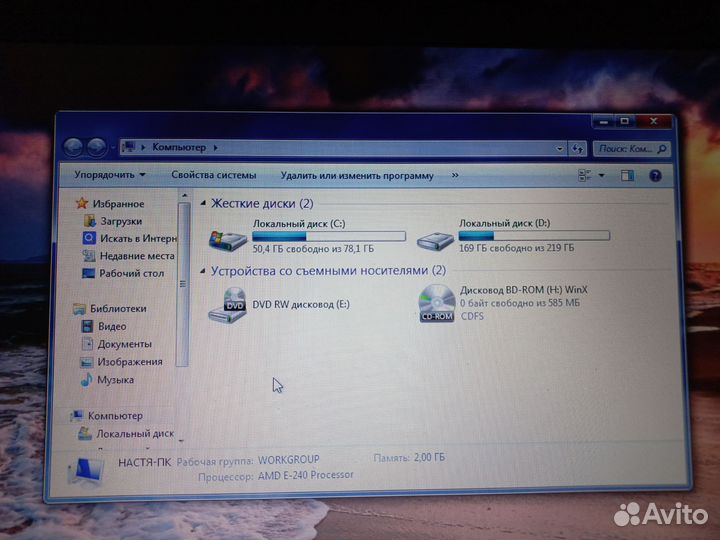Image resolution: width=720 pixels, height=540 pixels.
Task: Click the Forward navigation arrow
Action: tap(96, 147)
